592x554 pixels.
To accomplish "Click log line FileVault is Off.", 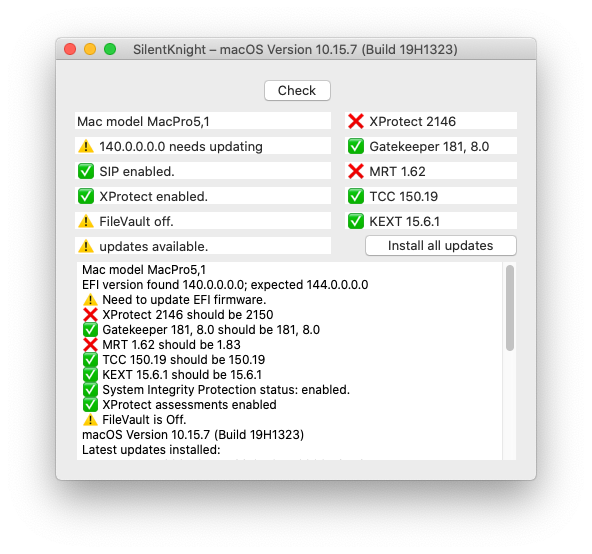I will (x=144, y=420).
